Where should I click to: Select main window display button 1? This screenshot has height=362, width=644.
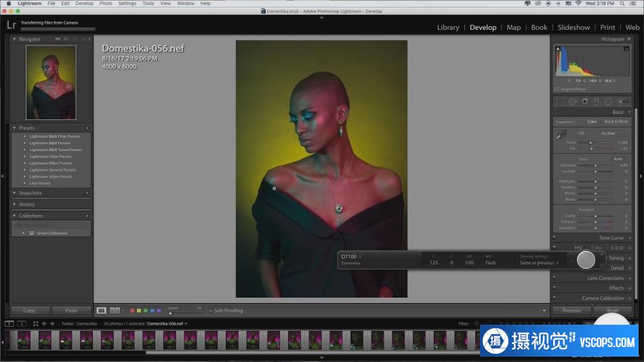point(9,324)
